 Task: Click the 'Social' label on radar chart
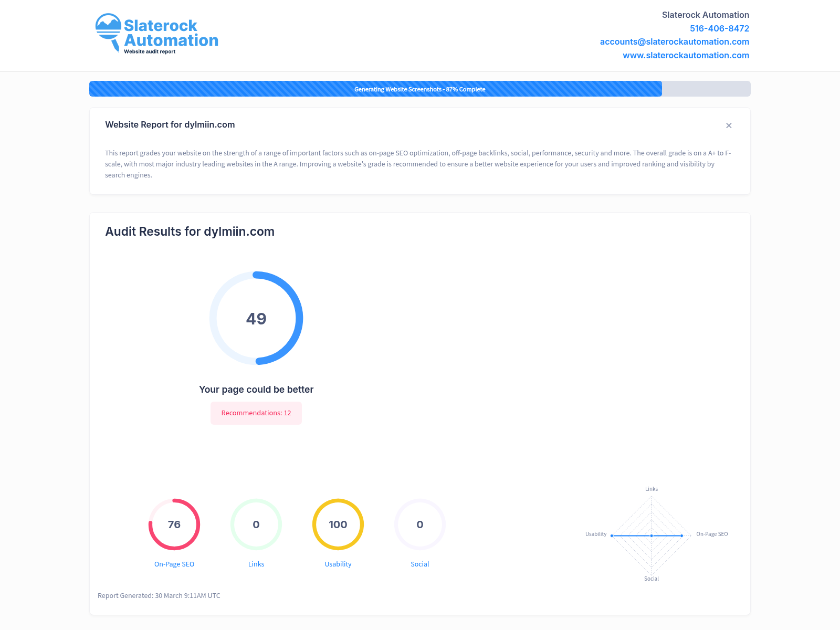652,579
